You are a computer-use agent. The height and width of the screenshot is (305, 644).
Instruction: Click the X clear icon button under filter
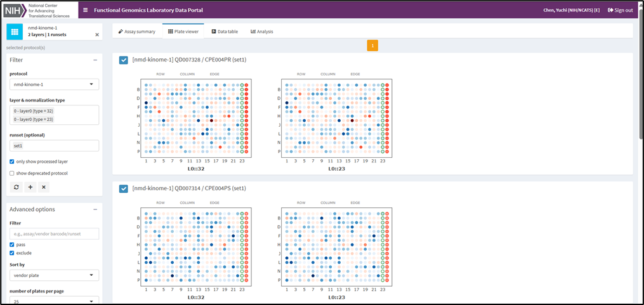tap(43, 187)
